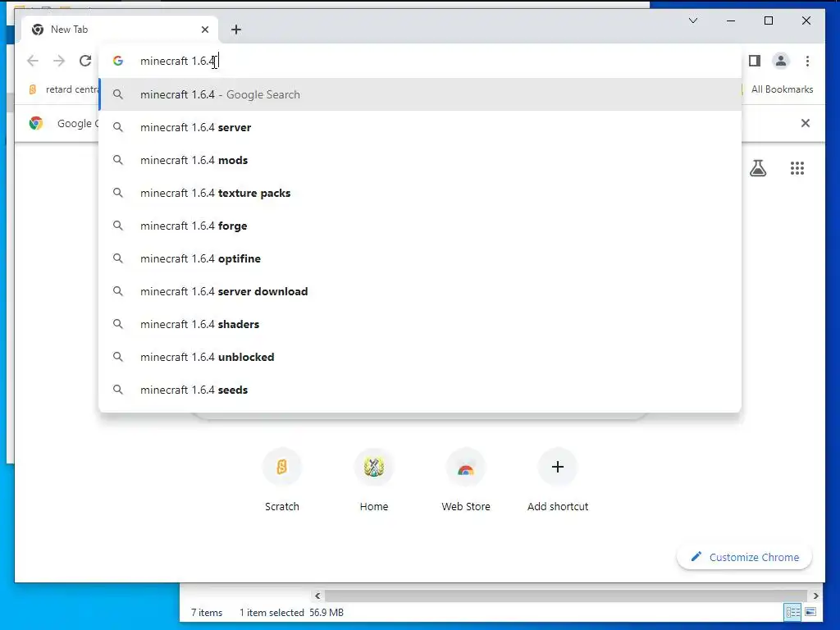This screenshot has height=630, width=840.
Task: Pick the 'minecraft 1.6.4 seeds' suggestion
Action: 421,390
